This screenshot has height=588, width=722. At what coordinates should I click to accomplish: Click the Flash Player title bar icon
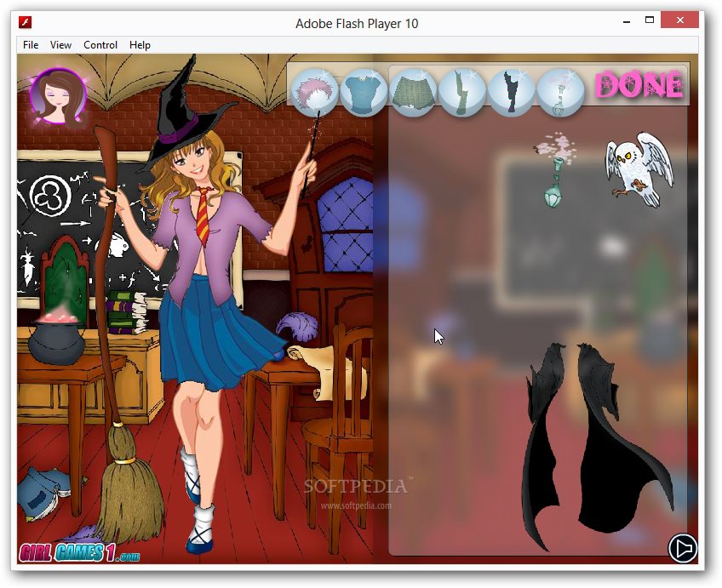[25, 22]
